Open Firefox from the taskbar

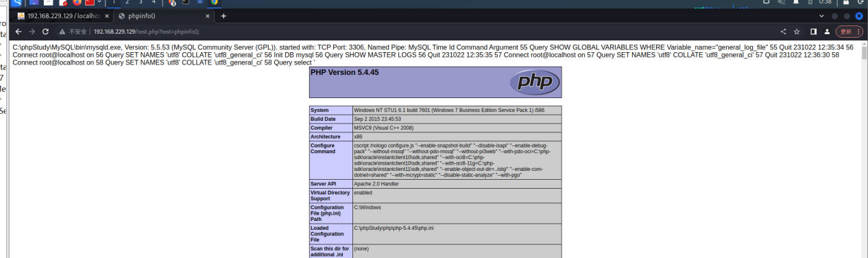[x=77, y=2]
